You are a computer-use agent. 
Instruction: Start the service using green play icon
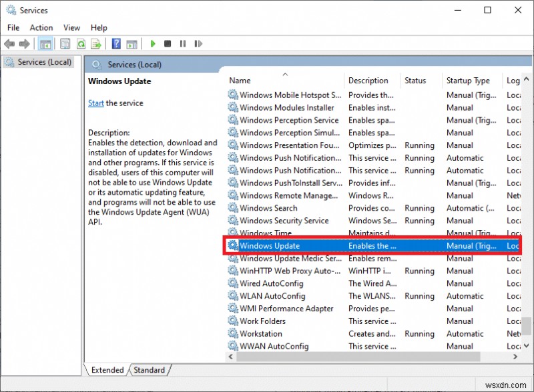click(153, 43)
